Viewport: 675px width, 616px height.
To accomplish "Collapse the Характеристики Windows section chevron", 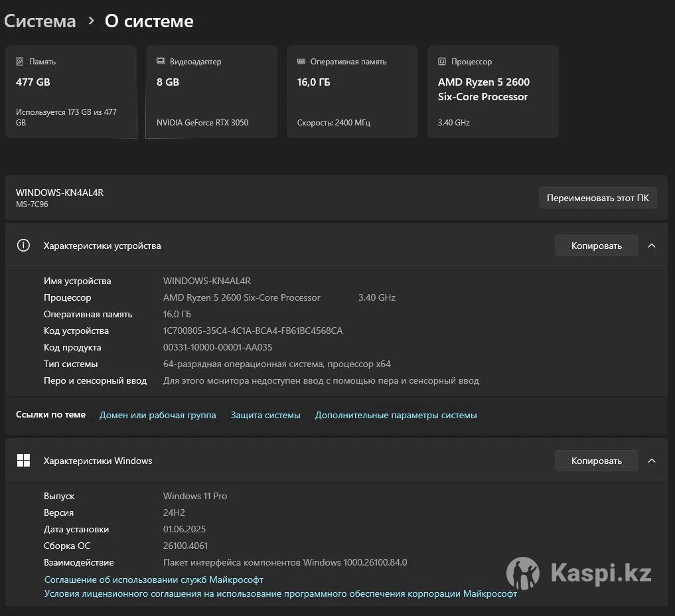I will (x=652, y=461).
